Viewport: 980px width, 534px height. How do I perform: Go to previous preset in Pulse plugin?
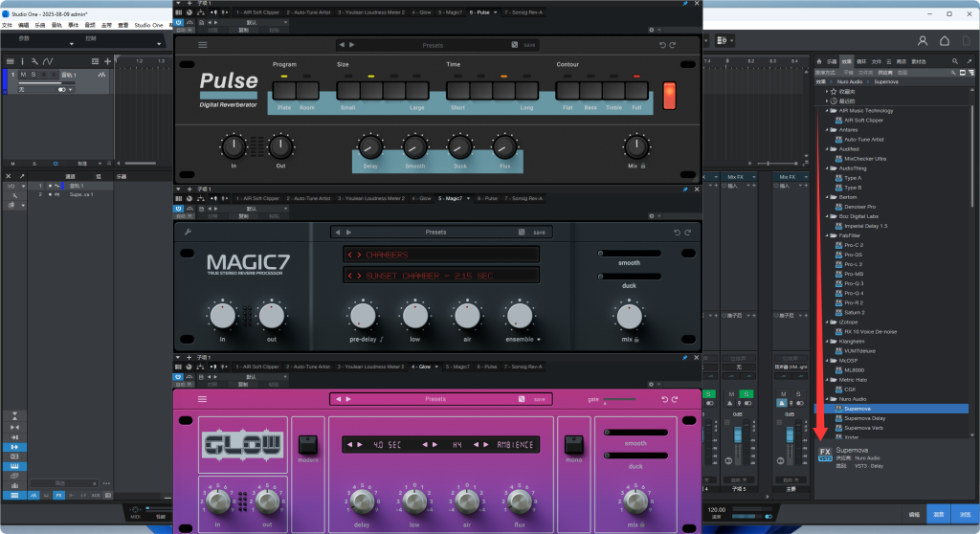342,45
